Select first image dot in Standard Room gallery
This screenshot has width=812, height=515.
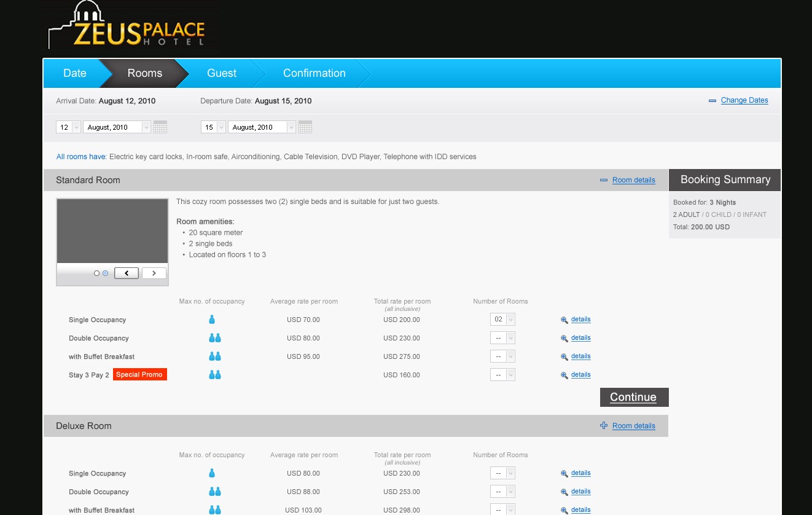[x=96, y=273]
